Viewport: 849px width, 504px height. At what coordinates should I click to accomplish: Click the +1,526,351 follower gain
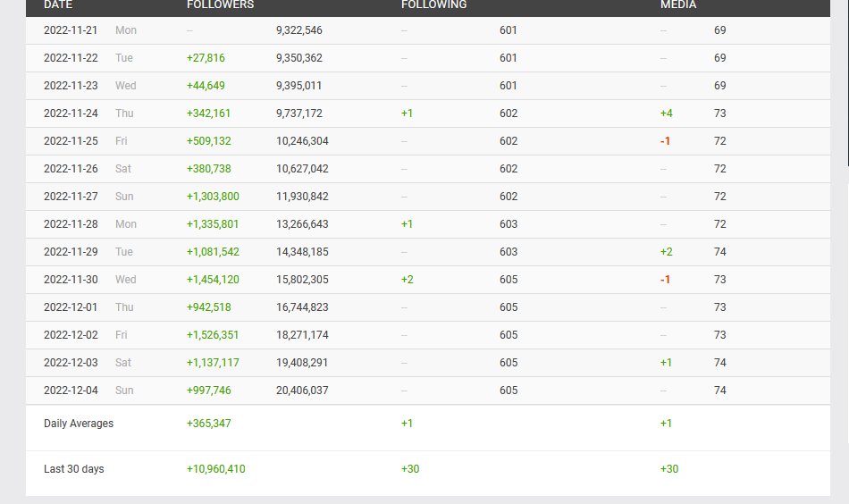[213, 335]
